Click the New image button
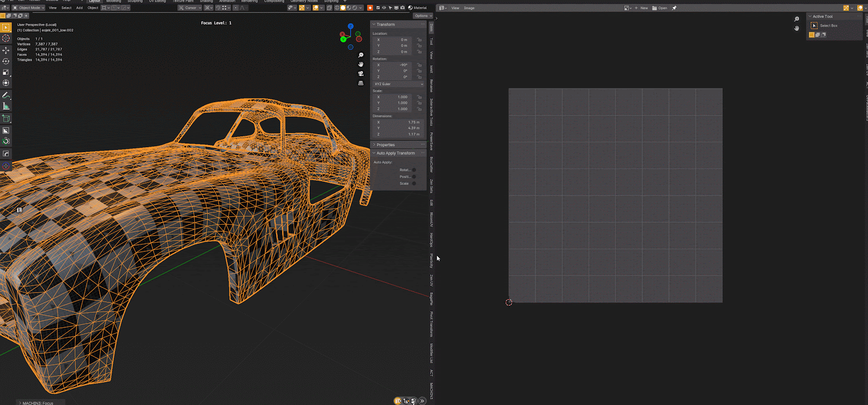 pyautogui.click(x=641, y=8)
